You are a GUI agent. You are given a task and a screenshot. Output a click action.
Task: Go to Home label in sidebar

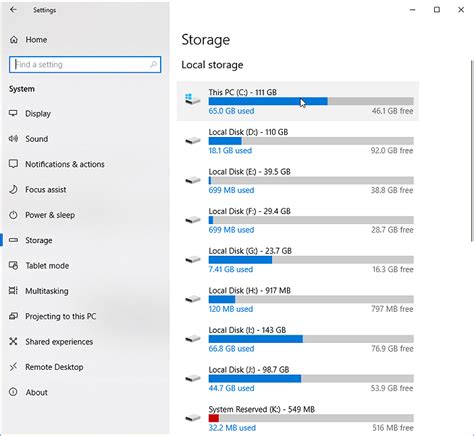point(36,40)
